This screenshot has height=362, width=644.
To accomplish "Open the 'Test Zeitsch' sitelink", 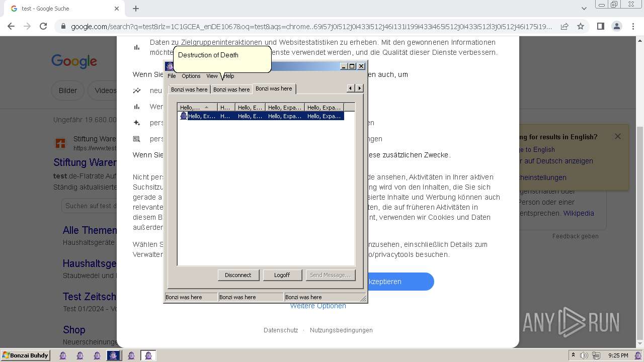I will pos(90,297).
